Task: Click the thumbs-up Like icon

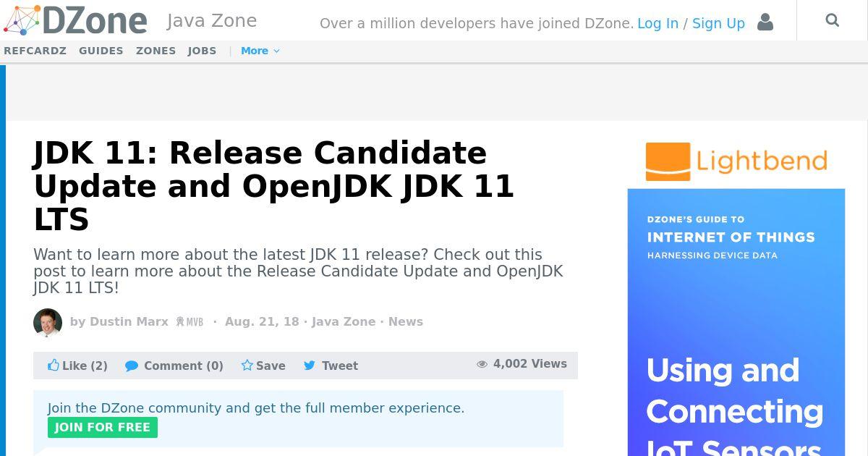Action: click(x=54, y=365)
